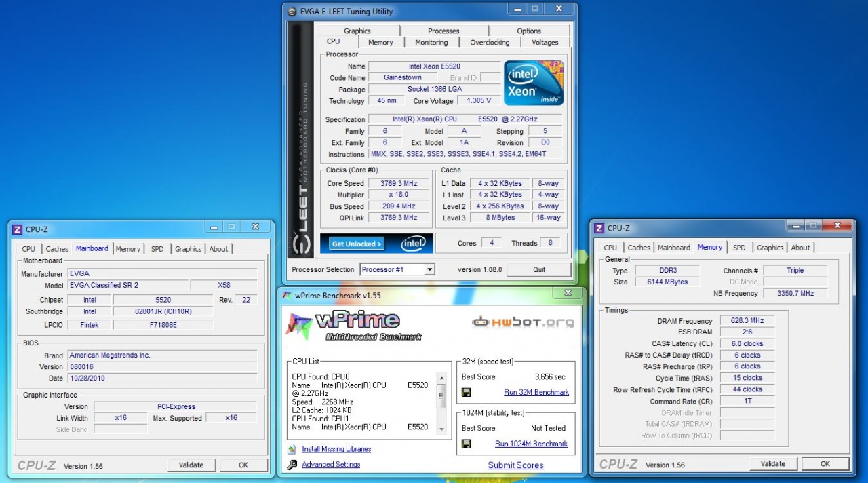This screenshot has width=868, height=483.
Task: Open About tab in CPU-Z Mainboard window
Action: point(218,249)
